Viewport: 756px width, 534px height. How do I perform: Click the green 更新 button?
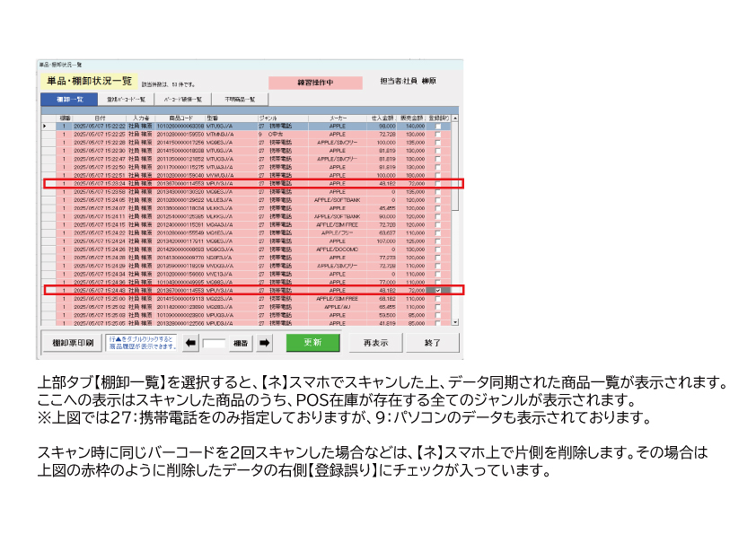(x=313, y=342)
